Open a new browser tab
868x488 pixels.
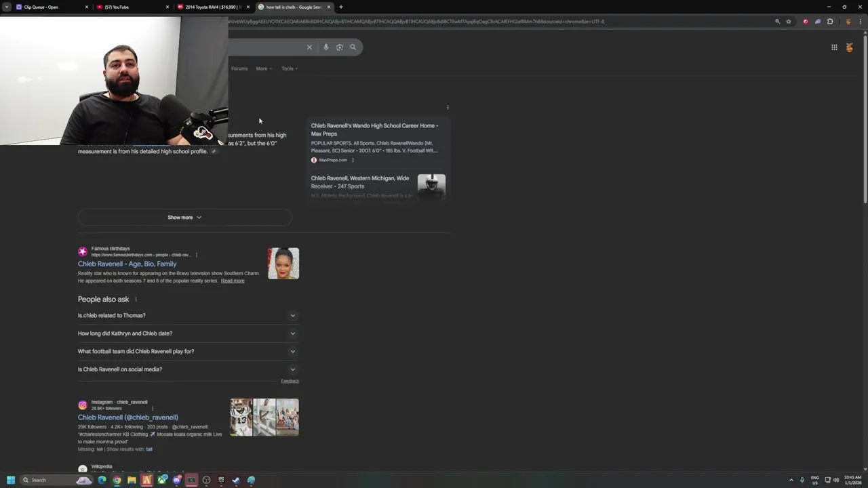click(x=340, y=7)
